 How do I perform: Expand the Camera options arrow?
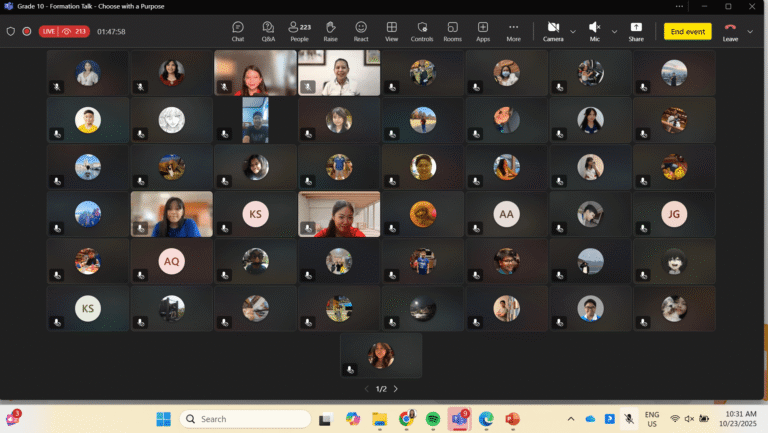(573, 32)
